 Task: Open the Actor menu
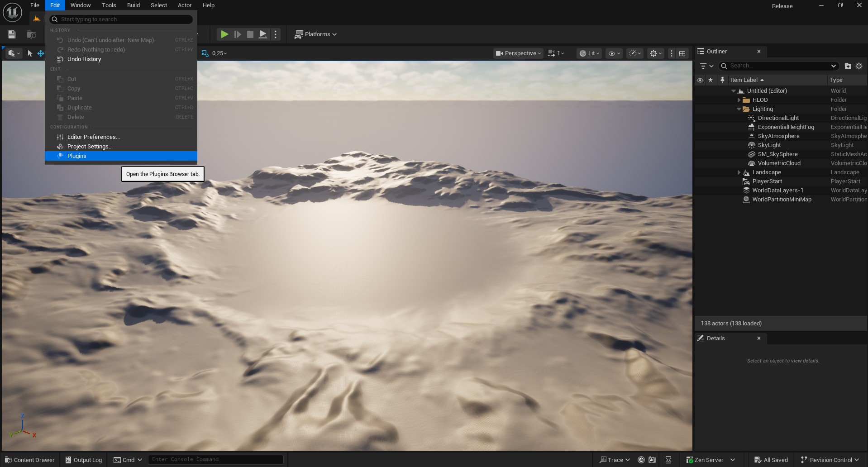[184, 5]
